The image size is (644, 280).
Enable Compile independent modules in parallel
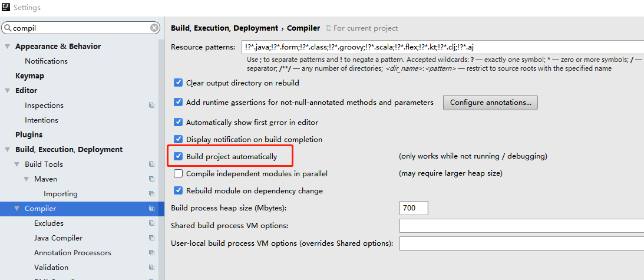[179, 174]
